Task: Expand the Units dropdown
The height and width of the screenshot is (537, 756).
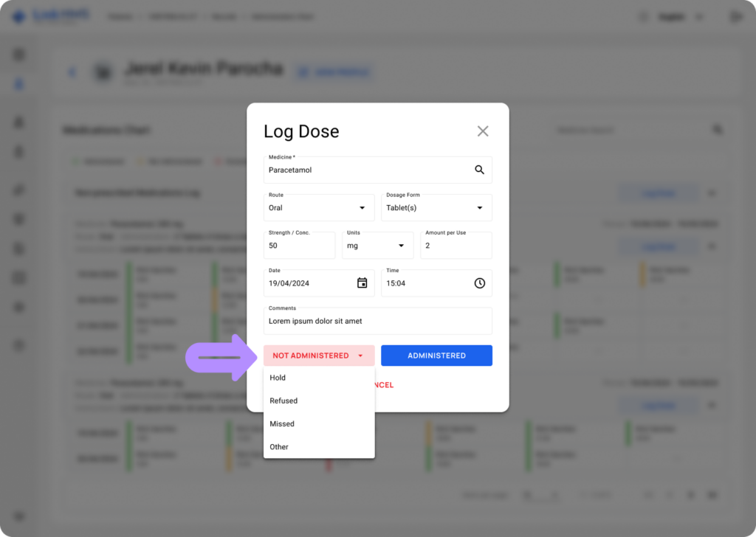Action: (x=401, y=246)
